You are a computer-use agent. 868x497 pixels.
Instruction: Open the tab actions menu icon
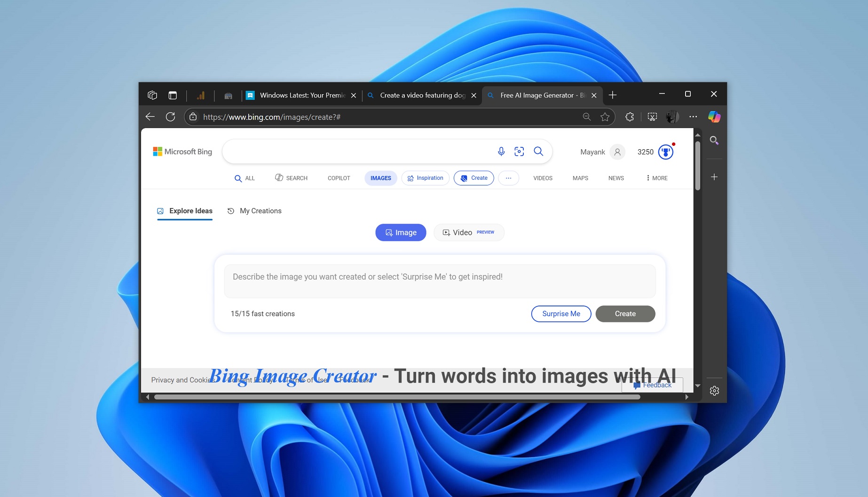(x=173, y=95)
